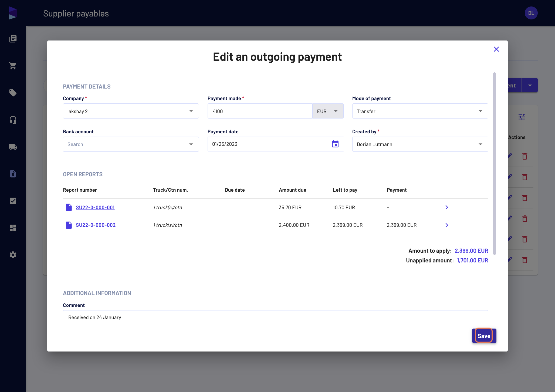Open the calendar picker for Payment date
Screen dimensions: 555x392
point(335,144)
